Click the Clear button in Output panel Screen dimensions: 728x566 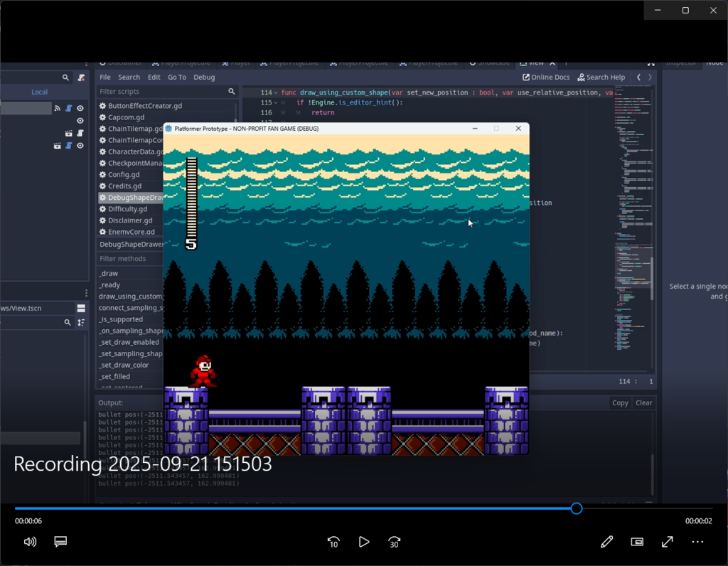(643, 402)
